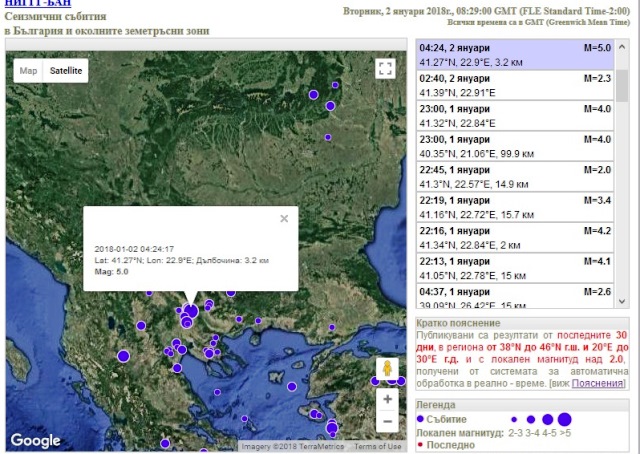Click the Google logo on map
Viewport: 640px width, 454px height.
(x=35, y=440)
